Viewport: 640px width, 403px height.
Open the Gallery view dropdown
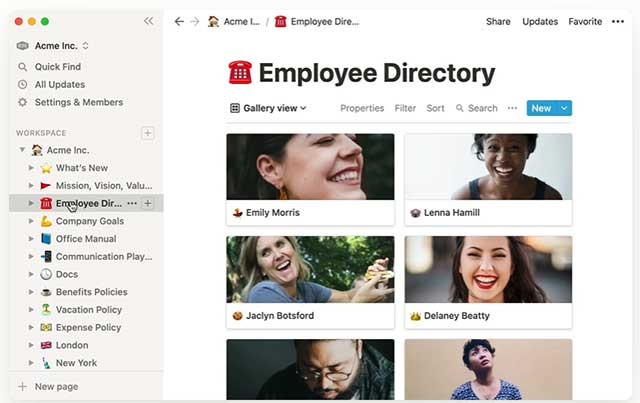(268, 108)
